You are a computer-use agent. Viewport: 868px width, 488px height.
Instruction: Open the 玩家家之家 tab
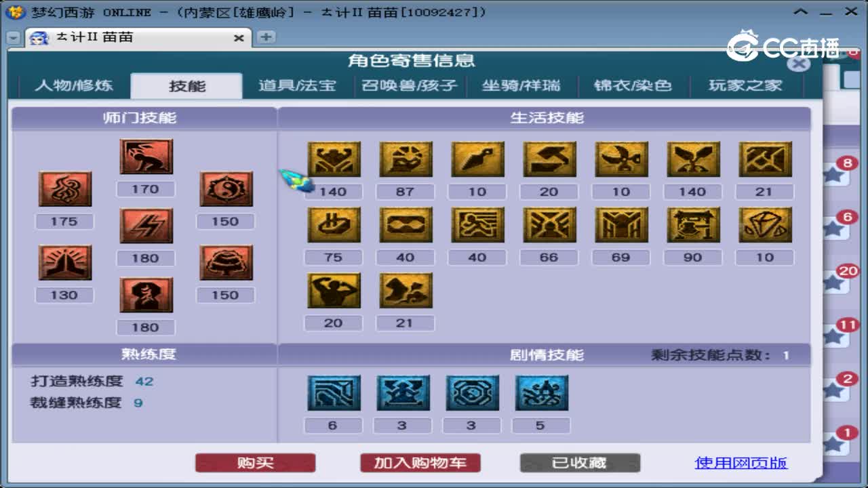pyautogui.click(x=745, y=86)
